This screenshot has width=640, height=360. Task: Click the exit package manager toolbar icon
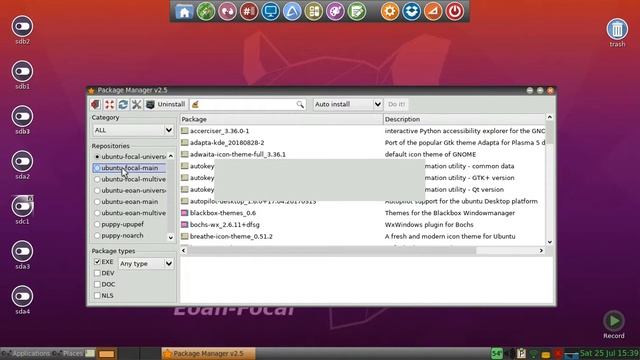click(96, 104)
